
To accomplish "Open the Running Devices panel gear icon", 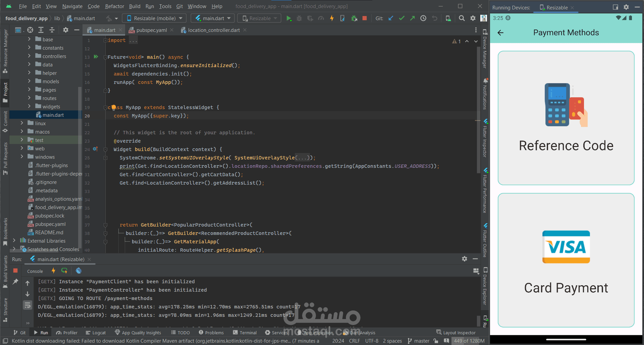I will (x=626, y=7).
